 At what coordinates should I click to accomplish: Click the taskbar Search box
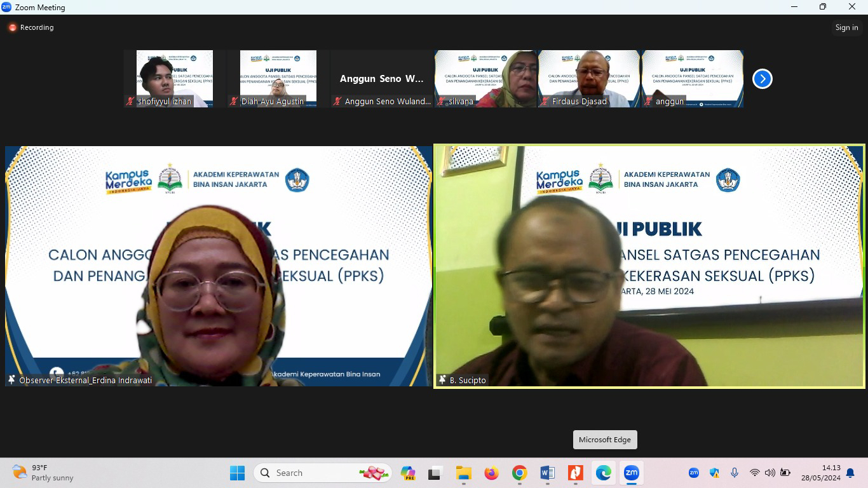(x=322, y=473)
